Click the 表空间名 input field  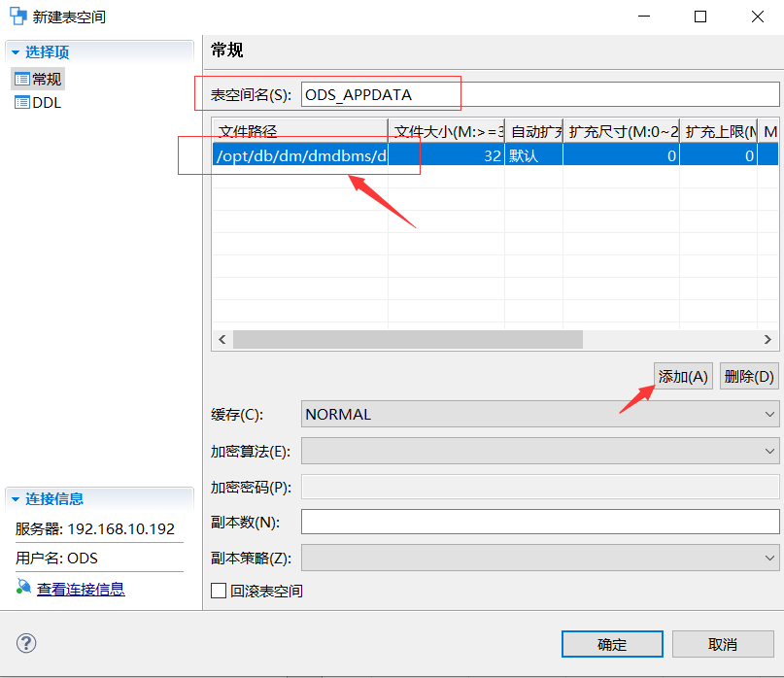(x=540, y=94)
